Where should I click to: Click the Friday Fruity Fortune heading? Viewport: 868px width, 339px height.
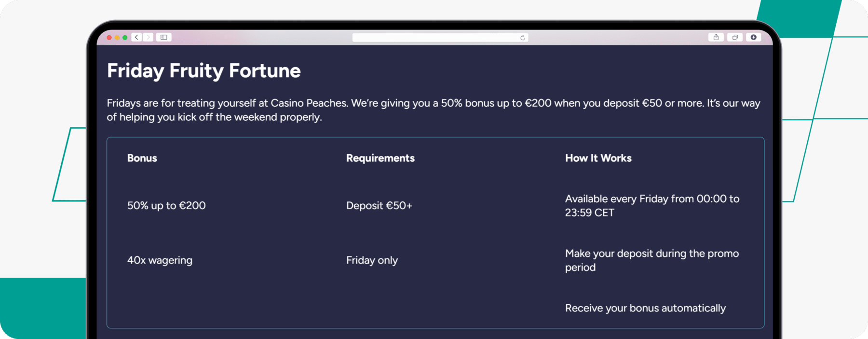tap(204, 71)
